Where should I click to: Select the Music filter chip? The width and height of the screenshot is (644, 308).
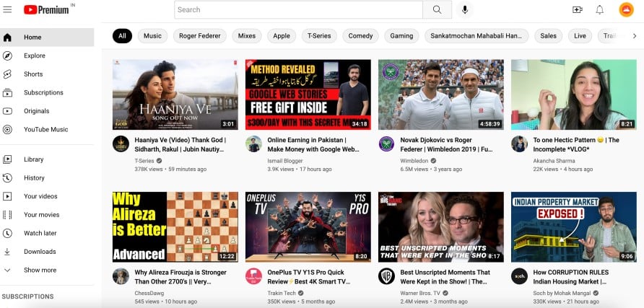[x=152, y=36]
